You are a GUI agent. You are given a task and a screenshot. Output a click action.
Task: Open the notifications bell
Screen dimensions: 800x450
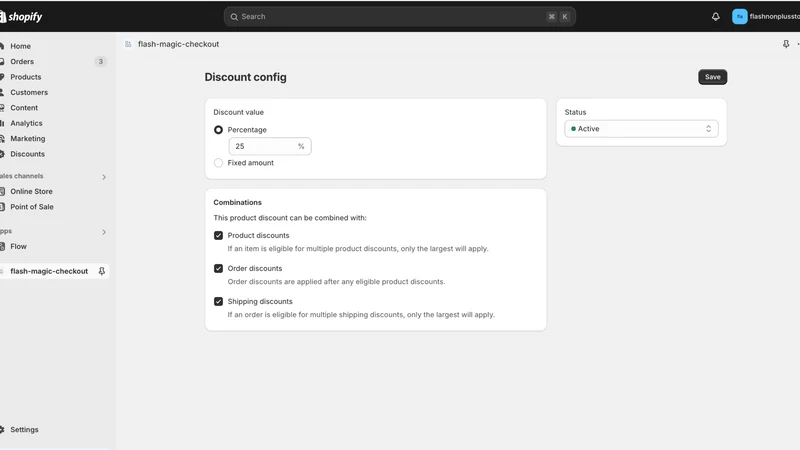pyautogui.click(x=716, y=16)
